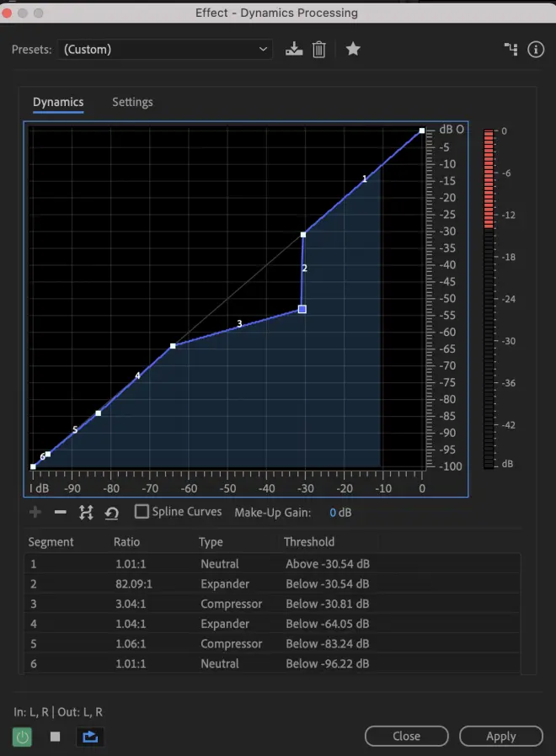Switch to the Settings tab

(132, 102)
